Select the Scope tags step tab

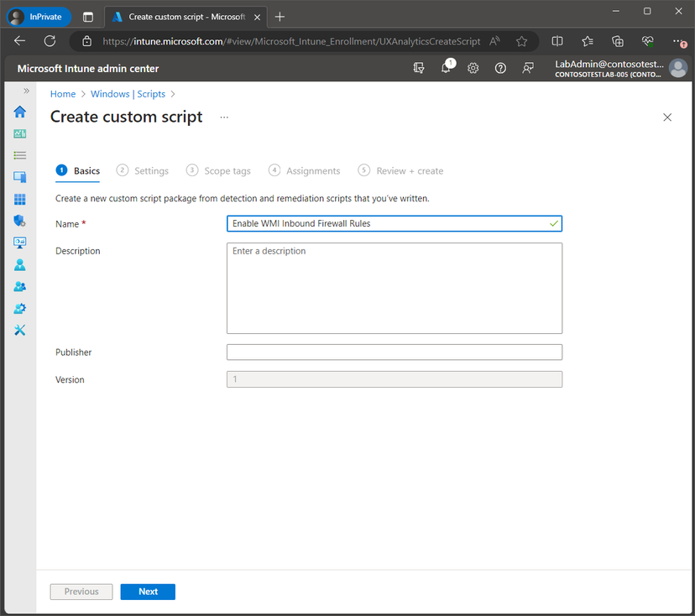pos(218,170)
